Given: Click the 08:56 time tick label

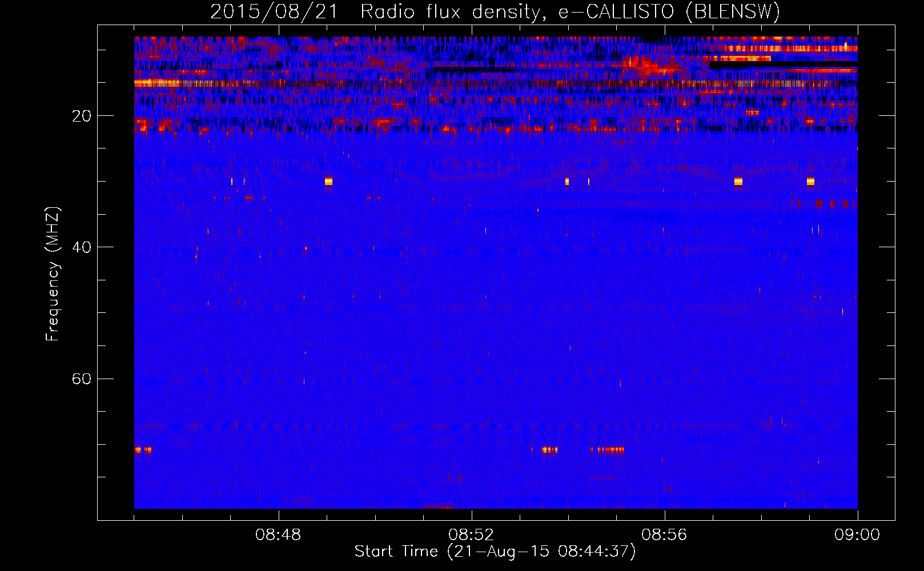Looking at the screenshot, I should (664, 535).
